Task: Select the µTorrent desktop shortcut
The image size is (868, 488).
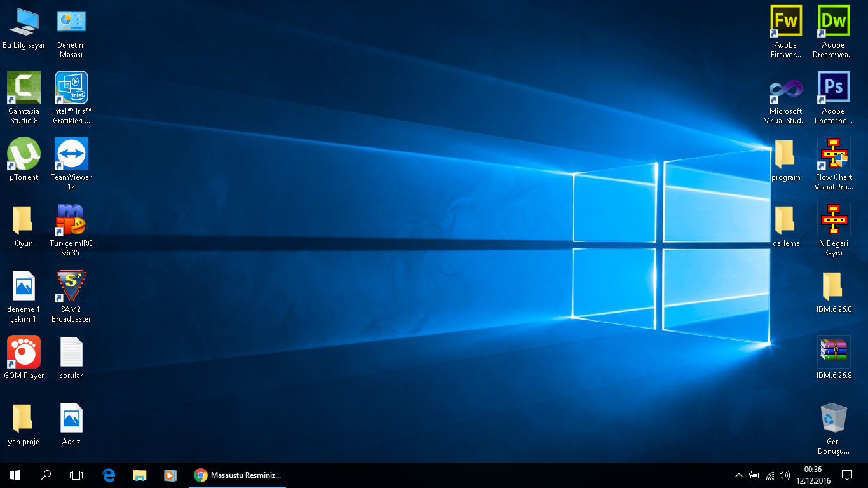Action: click(x=24, y=159)
